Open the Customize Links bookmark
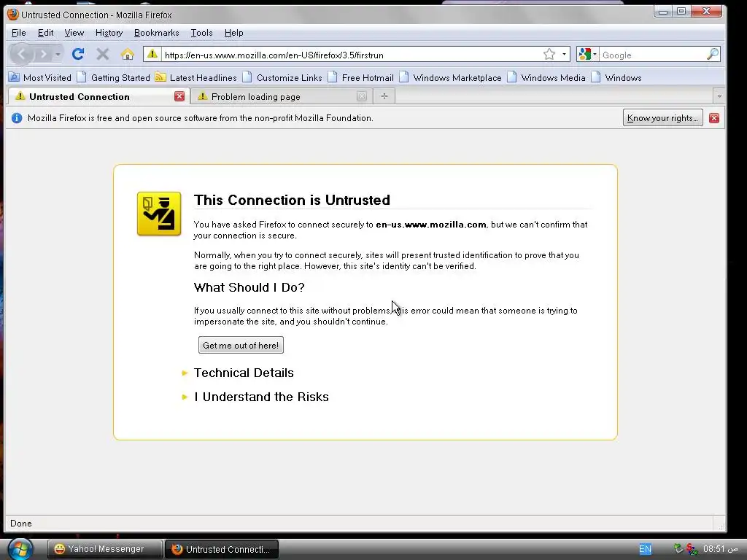Viewport: 747px width, 560px height. pyautogui.click(x=282, y=77)
